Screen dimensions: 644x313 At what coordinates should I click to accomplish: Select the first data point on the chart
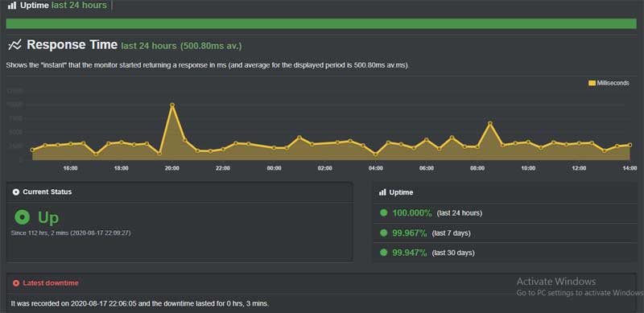tap(32, 150)
